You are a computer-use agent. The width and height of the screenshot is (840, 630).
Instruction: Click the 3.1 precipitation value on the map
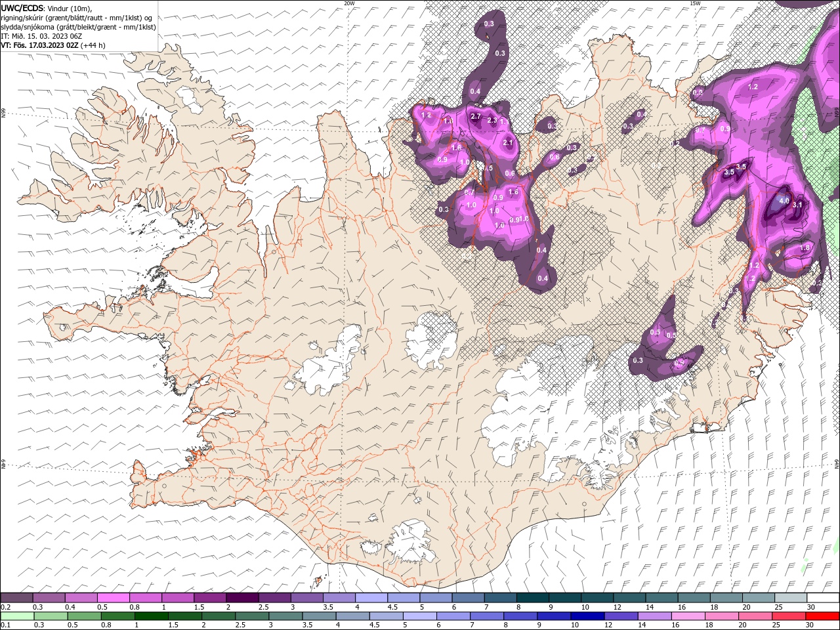pos(798,205)
